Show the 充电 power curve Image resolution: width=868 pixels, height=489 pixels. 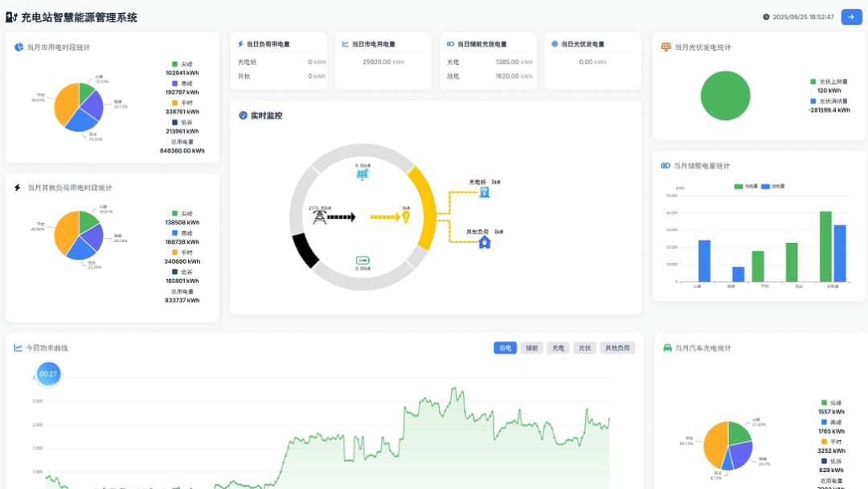click(558, 348)
